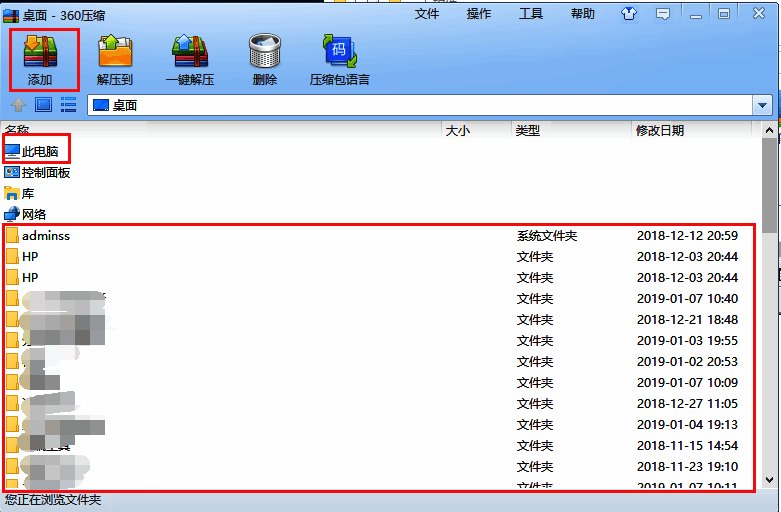Select the HP folder directly below adminss
The image size is (781, 512).
381,256
